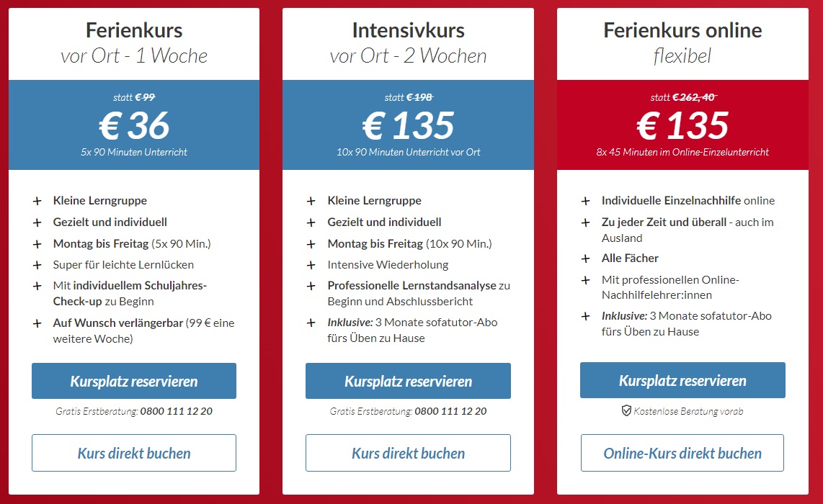Click phone number 0800 111 12 20 under Intensivkurs
The width and height of the screenshot is (823, 504).
450,411
